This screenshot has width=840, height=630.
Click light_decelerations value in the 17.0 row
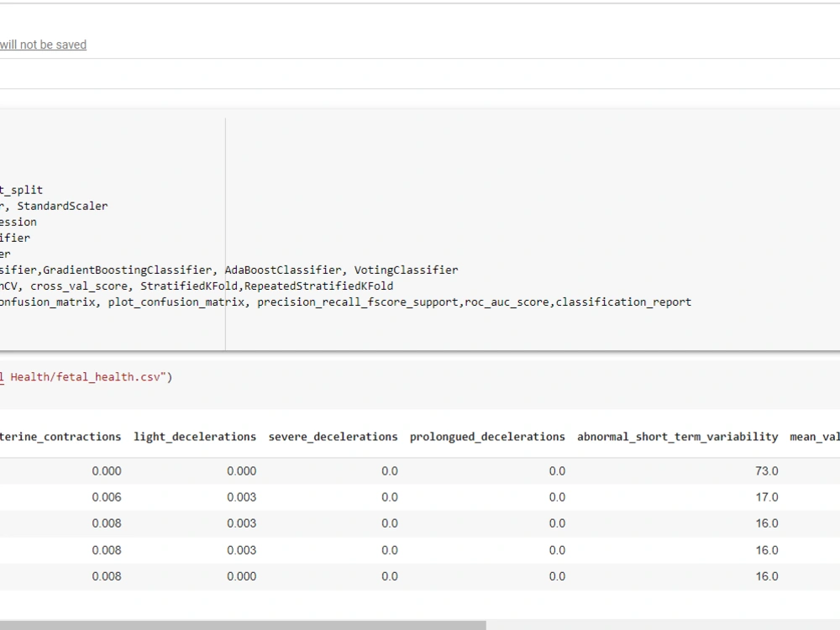[242, 497]
